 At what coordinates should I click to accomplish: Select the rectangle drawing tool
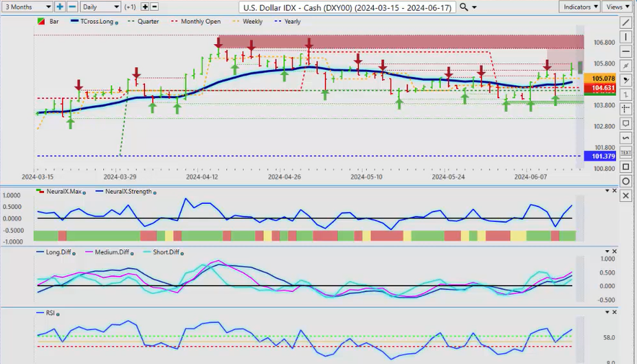pos(625,166)
